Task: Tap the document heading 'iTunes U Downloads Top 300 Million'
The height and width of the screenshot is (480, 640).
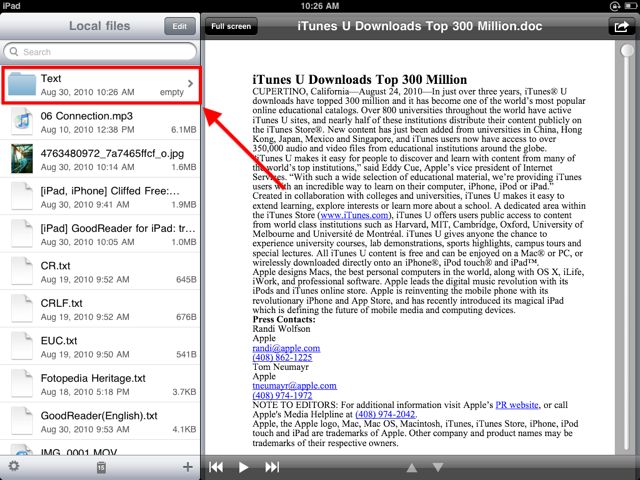Action: point(360,80)
